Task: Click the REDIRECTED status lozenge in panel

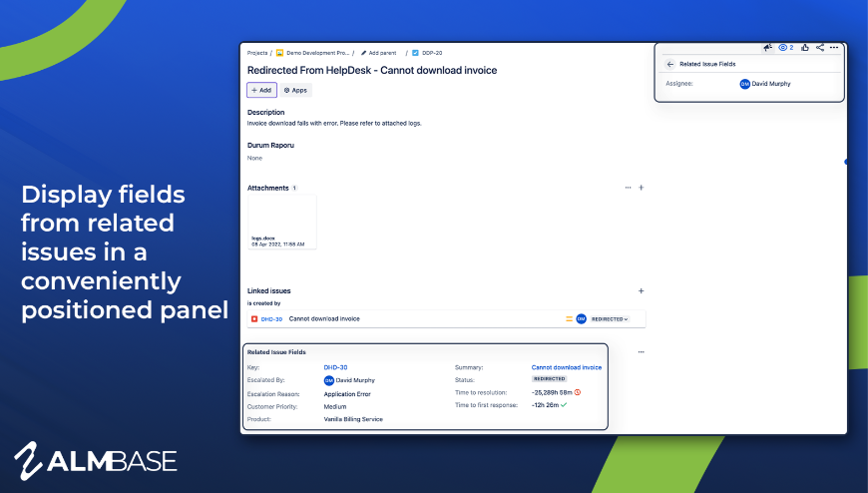Action: [549, 379]
